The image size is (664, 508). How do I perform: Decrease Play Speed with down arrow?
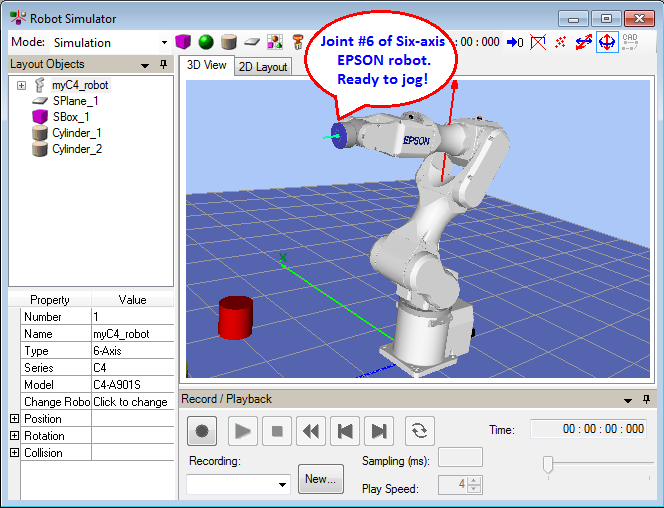[x=474, y=489]
